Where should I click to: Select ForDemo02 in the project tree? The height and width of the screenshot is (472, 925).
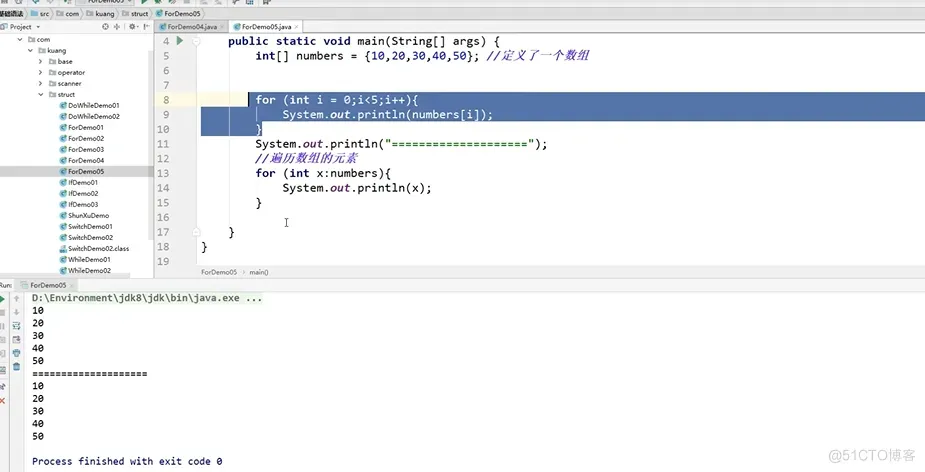pyautogui.click(x=81, y=139)
